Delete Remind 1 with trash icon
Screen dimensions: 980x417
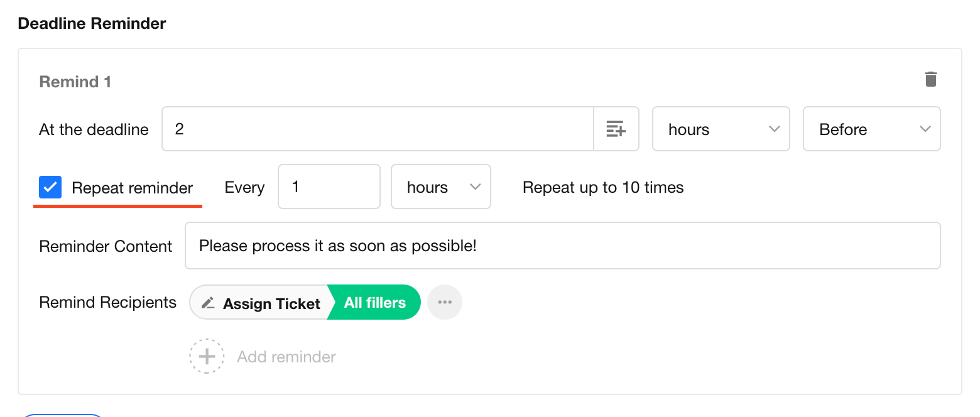(x=930, y=79)
